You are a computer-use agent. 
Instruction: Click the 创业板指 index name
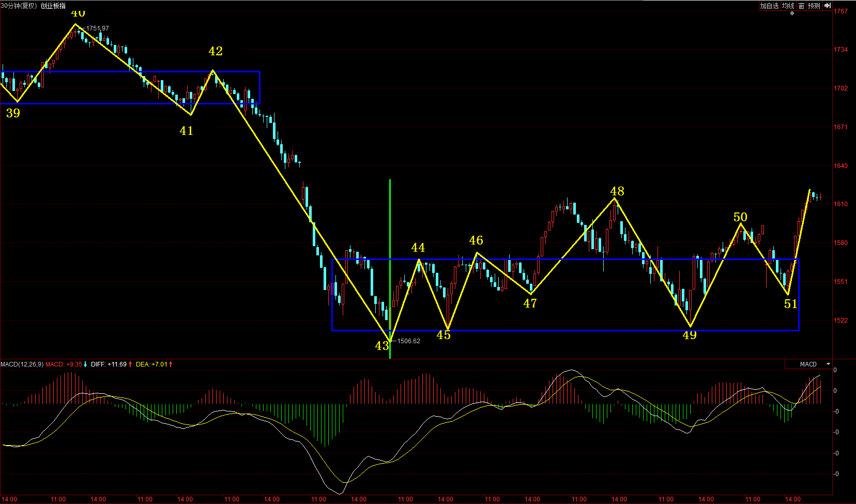[x=53, y=6]
